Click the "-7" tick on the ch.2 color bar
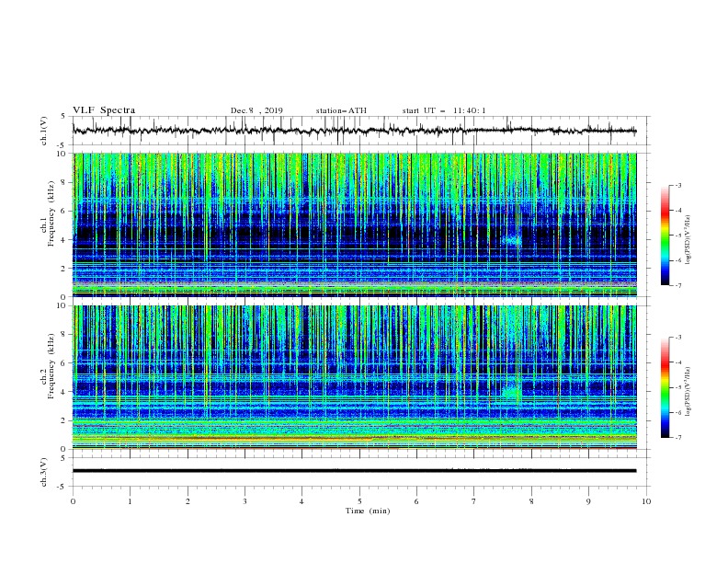 677,438
